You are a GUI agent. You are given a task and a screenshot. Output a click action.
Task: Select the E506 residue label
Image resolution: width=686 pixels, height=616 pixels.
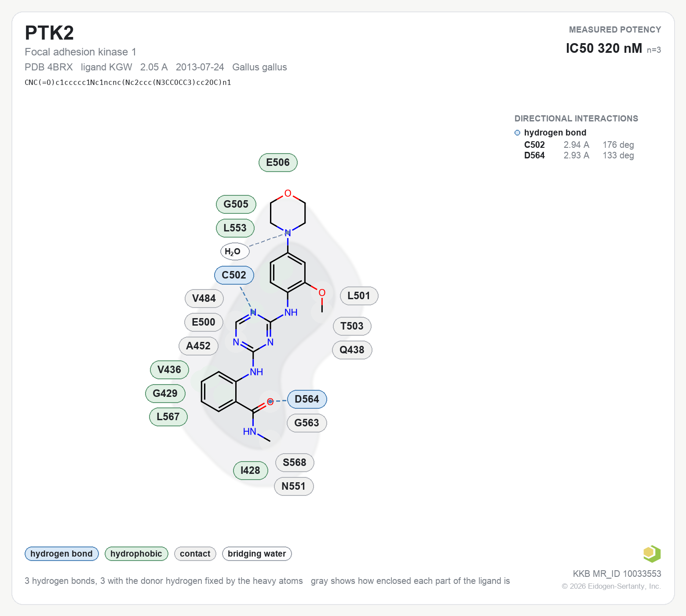click(278, 162)
